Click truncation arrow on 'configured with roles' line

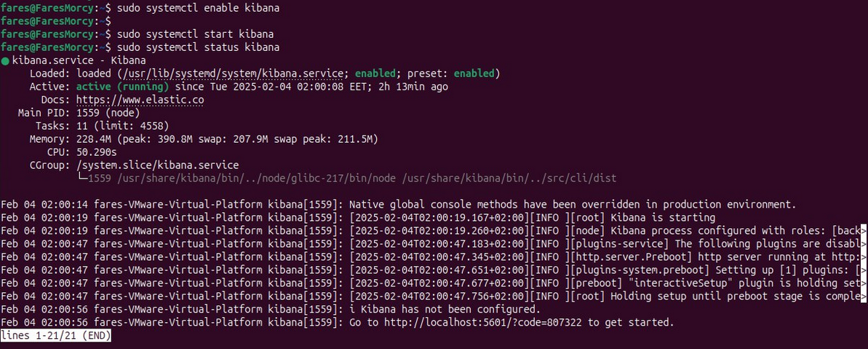(x=864, y=230)
